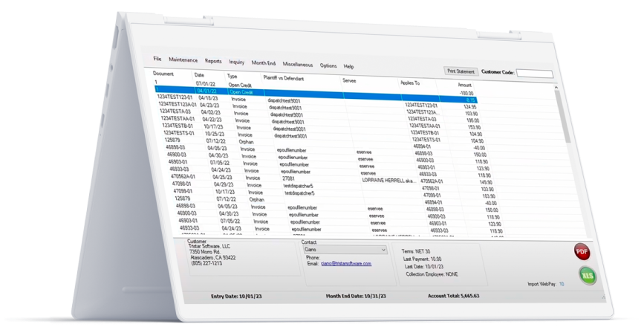Viewport: 644px width, 336px height.
Task: Sort by the Servee column header
Action: [x=349, y=80]
